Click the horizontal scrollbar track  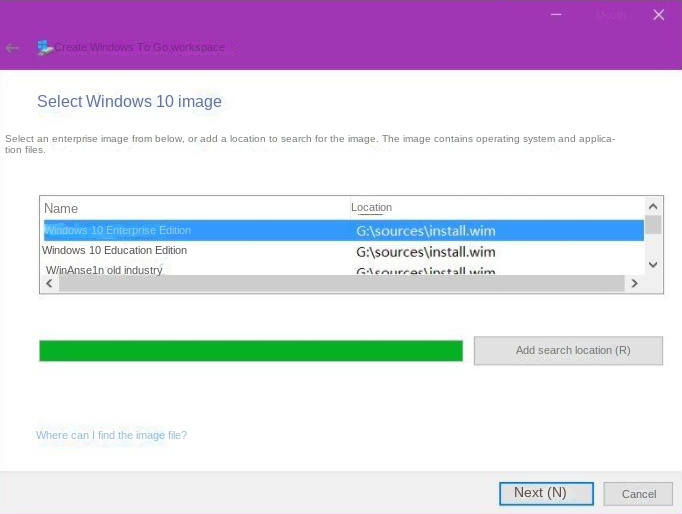click(342, 284)
